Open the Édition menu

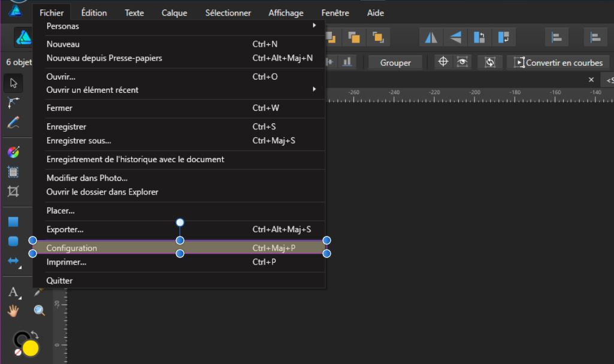[94, 13]
